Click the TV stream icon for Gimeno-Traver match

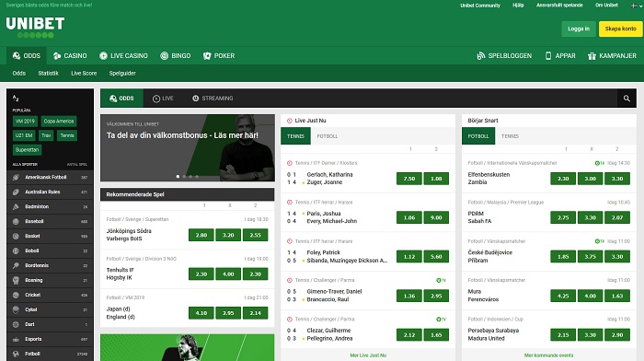pyautogui.click(x=441, y=280)
